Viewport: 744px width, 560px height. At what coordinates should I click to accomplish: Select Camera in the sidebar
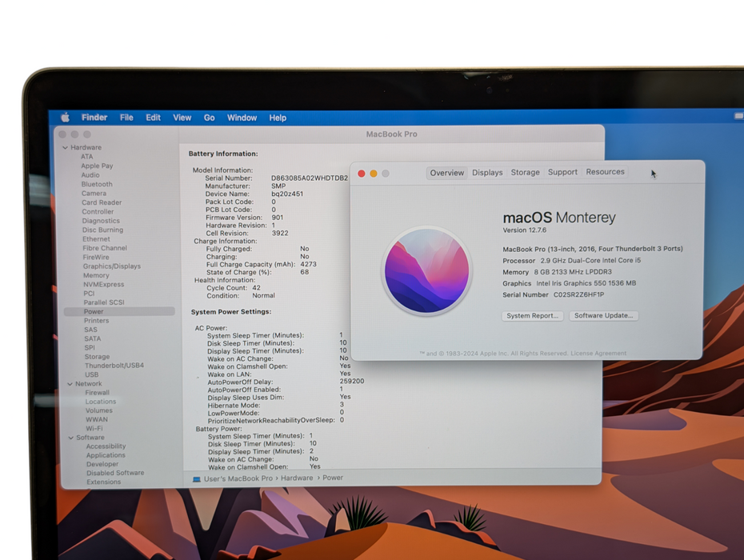pyautogui.click(x=94, y=193)
